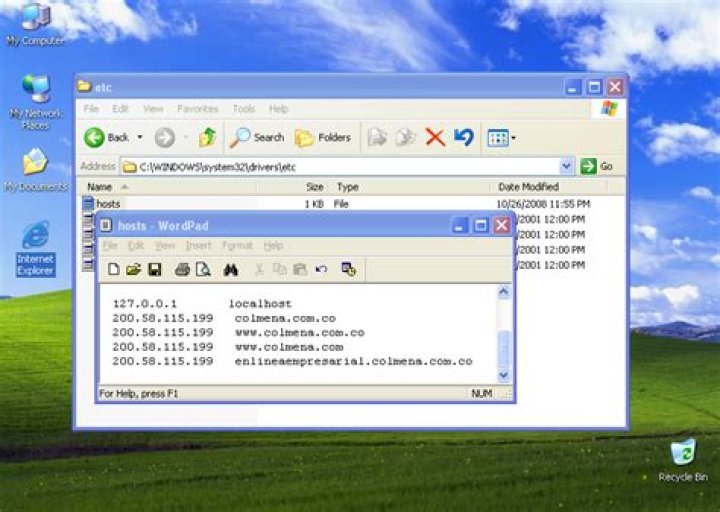Viewport: 720px width, 512px height.
Task: Click the red Delete X in Explorer toolbar
Action: point(435,137)
